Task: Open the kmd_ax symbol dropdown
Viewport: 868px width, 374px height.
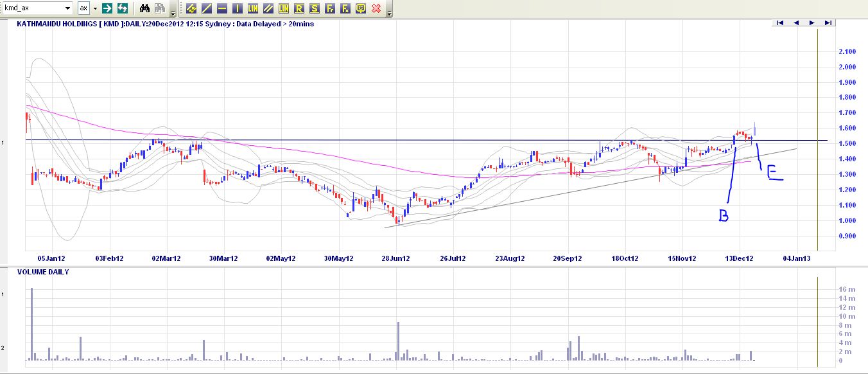Action: click(x=67, y=8)
